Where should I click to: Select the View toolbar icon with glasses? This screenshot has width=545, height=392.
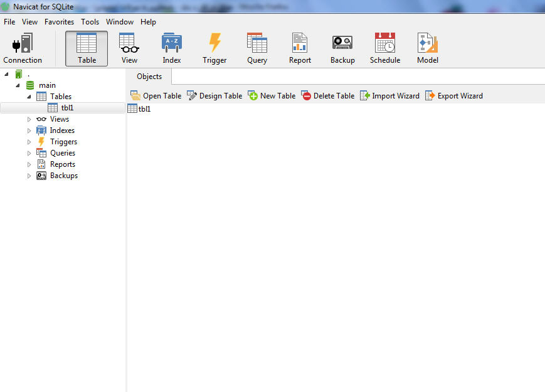click(129, 43)
